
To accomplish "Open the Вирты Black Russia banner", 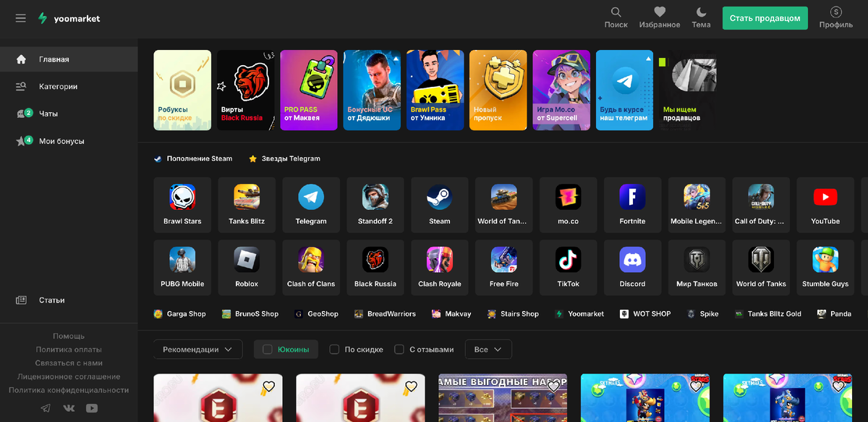I will tap(245, 90).
